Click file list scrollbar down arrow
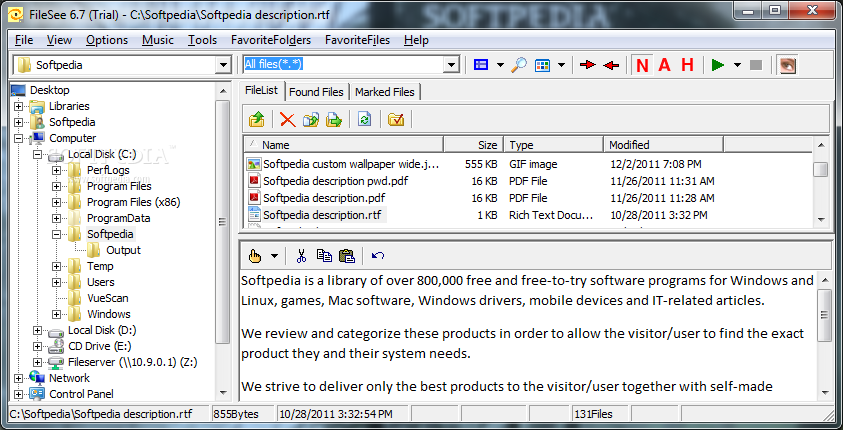The width and height of the screenshot is (843, 430). point(821,219)
